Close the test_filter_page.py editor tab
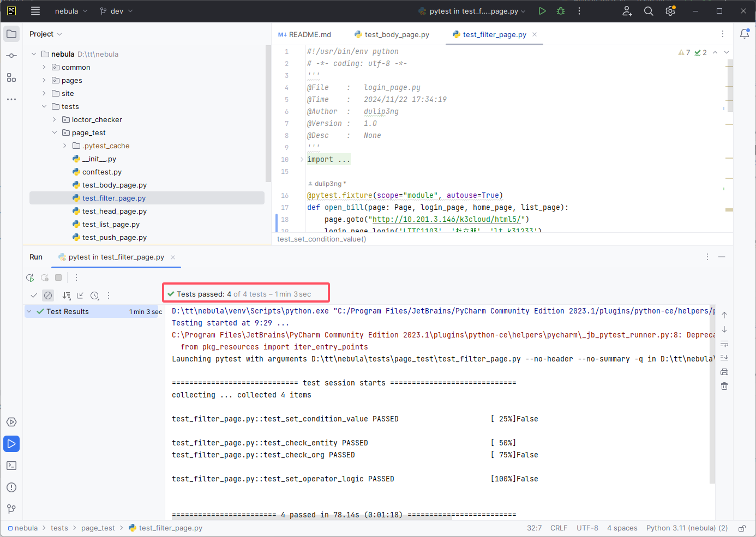Viewport: 756px width, 537px height. click(x=535, y=34)
